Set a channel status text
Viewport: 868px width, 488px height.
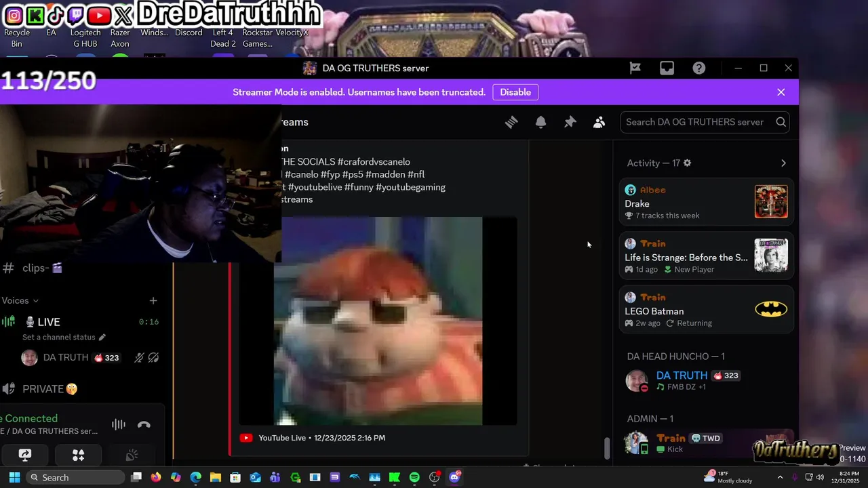tap(58, 337)
